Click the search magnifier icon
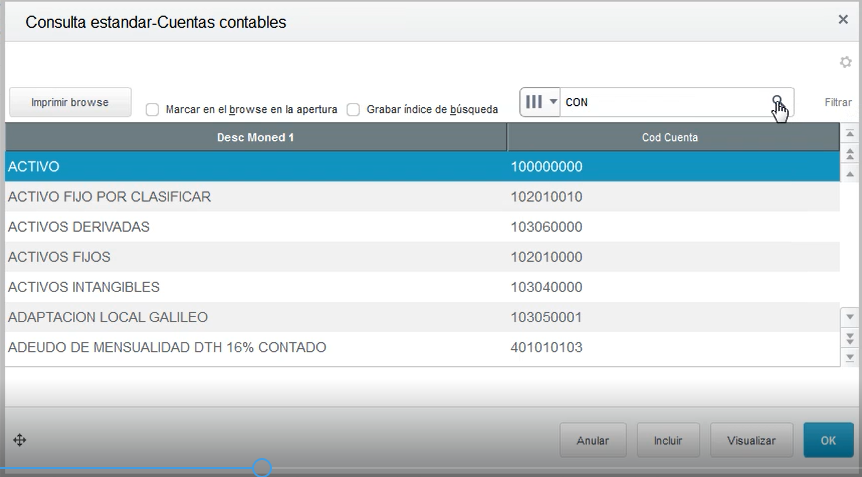This screenshot has width=862, height=477. (777, 101)
